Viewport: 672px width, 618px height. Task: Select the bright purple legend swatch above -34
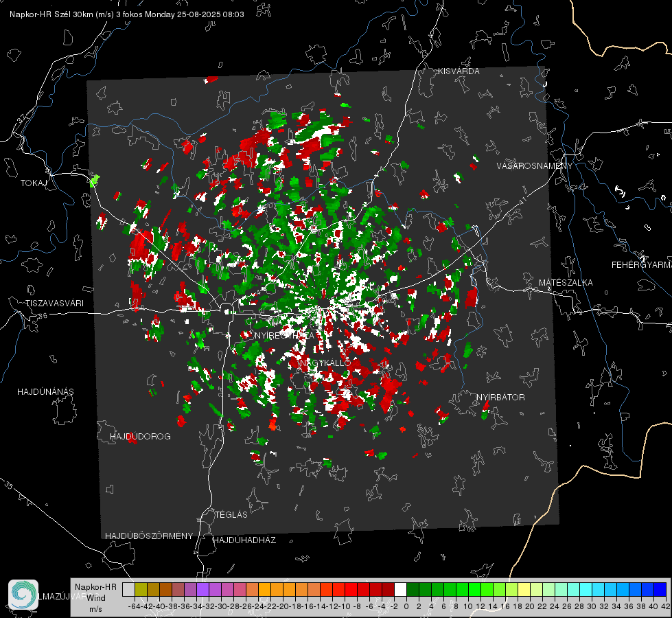click(202, 590)
